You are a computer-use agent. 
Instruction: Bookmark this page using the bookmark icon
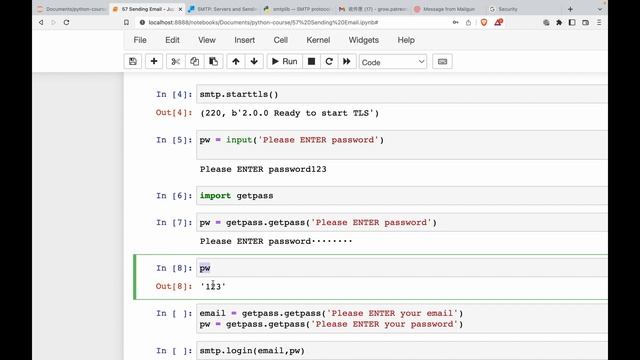coord(127,22)
